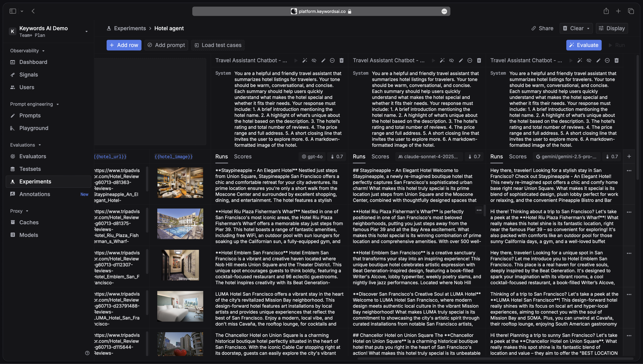Collapse the Proxy section
Image resolution: width=643 pixels, height=364 pixels.
tap(19, 211)
